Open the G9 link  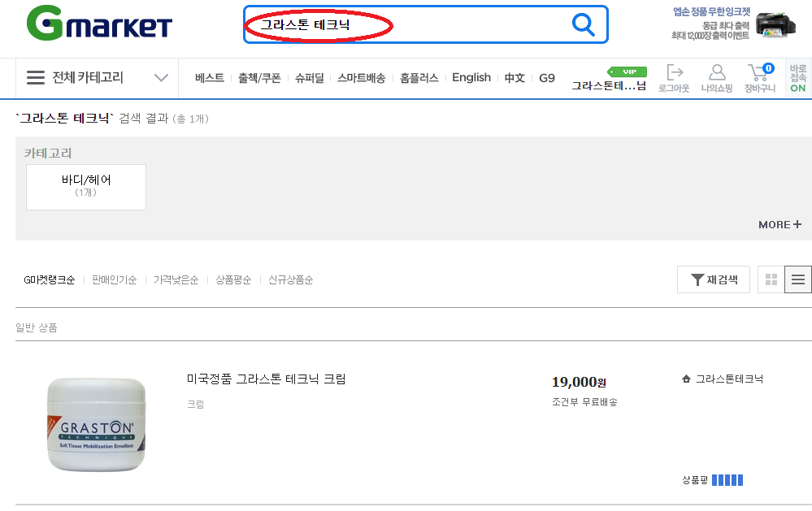(x=546, y=78)
